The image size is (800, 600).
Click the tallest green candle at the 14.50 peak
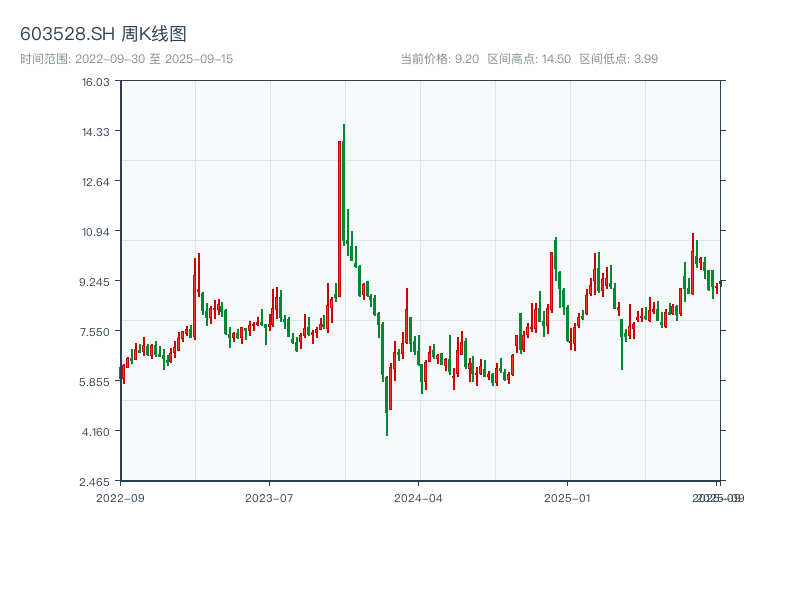point(344,184)
